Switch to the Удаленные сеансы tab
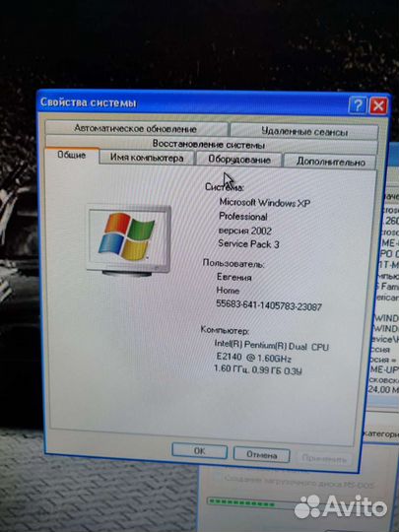Screen dimensions: 399x532 304,131
